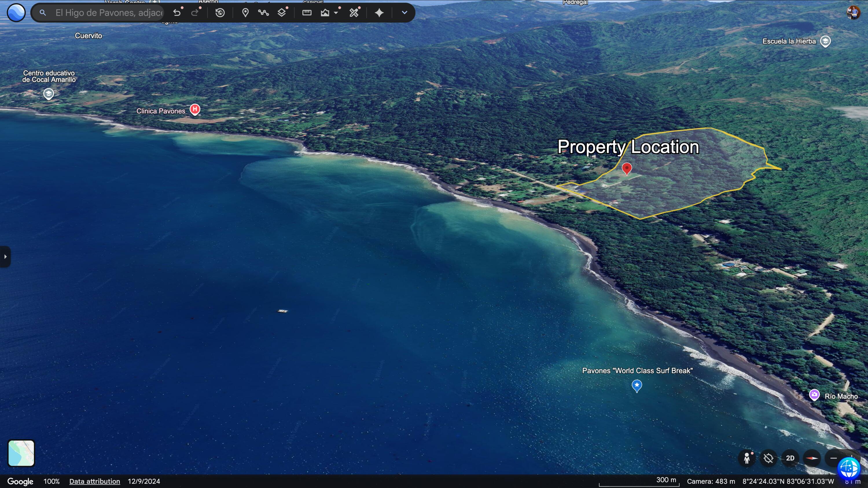Open the map layers stack icon
The image size is (868, 488).
click(282, 13)
